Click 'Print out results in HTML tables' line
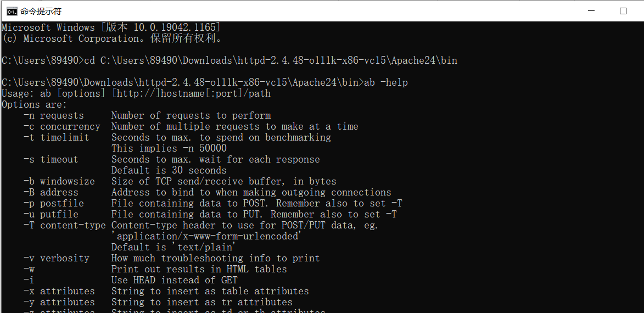The width and height of the screenshot is (644, 313). point(199,269)
